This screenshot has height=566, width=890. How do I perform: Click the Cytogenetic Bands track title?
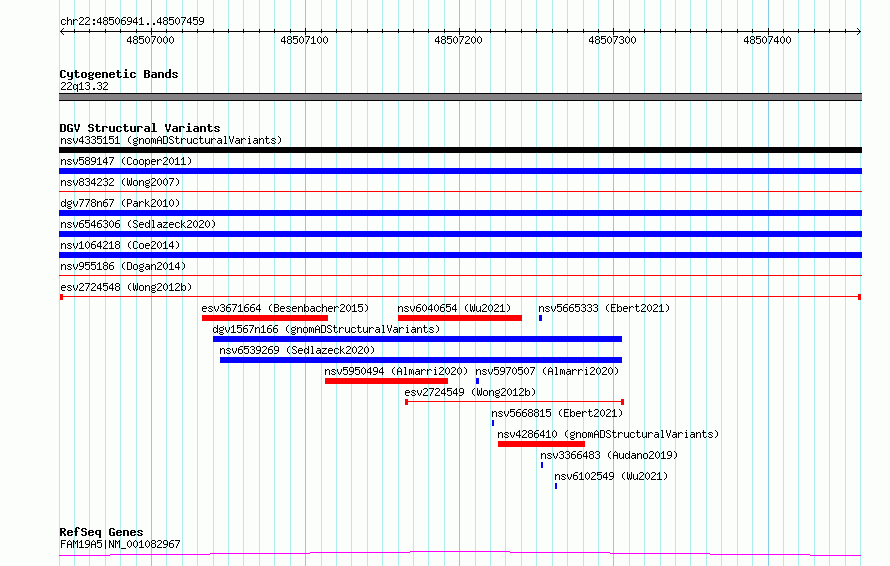pos(119,74)
